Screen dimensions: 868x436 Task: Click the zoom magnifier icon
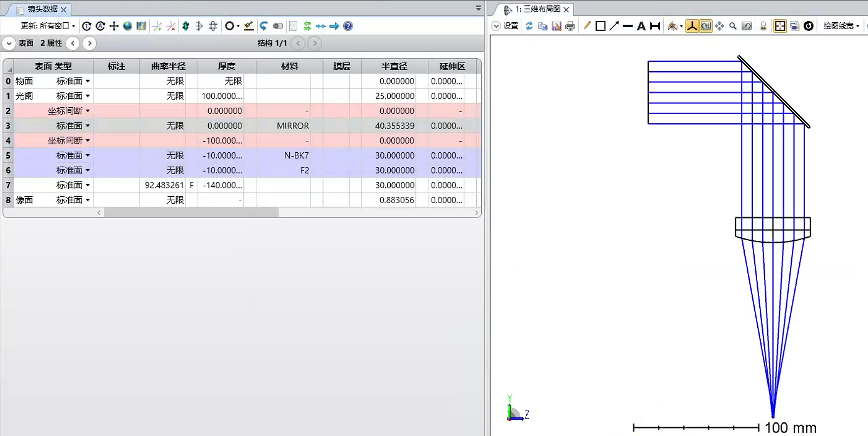coord(733,26)
